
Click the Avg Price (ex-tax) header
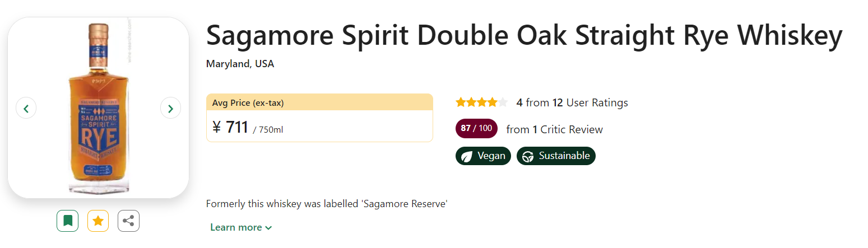tap(248, 102)
